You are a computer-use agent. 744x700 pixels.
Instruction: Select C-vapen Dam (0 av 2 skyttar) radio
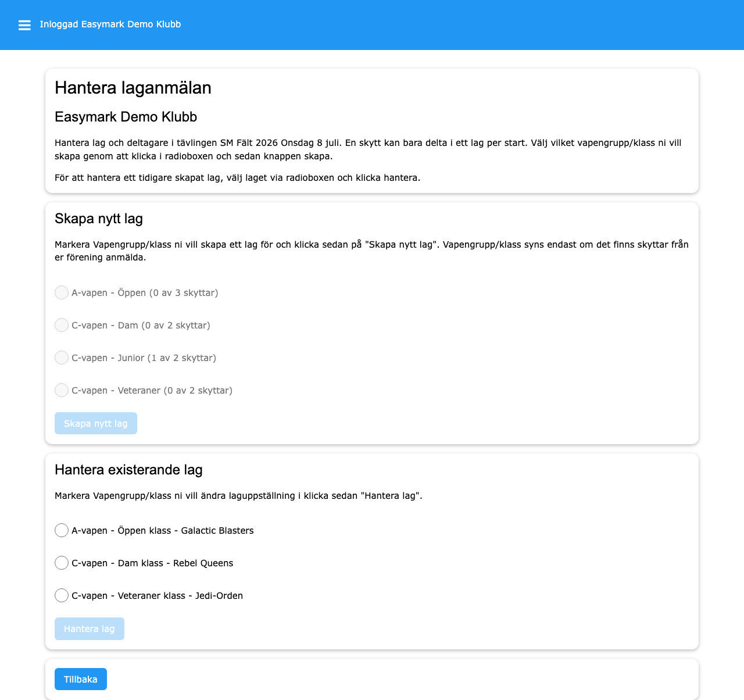click(62, 325)
